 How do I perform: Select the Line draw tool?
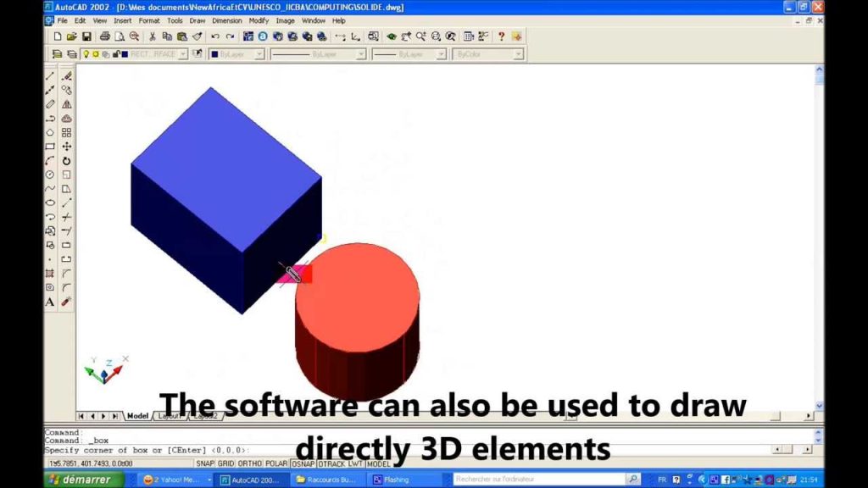click(50, 75)
